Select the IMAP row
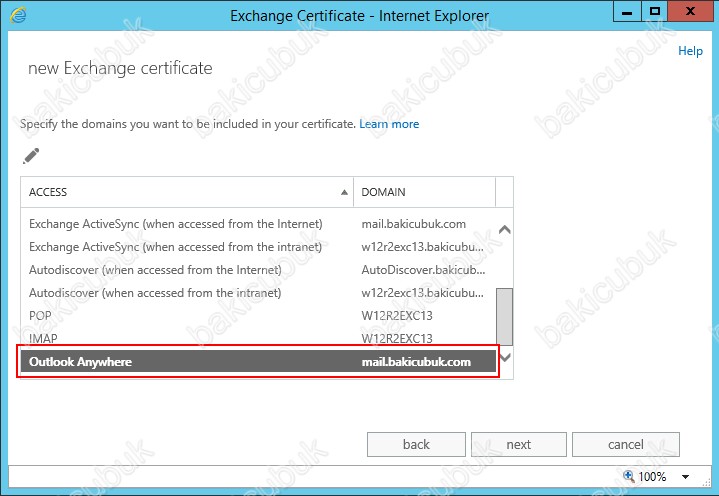719x496 pixels. tap(258, 338)
